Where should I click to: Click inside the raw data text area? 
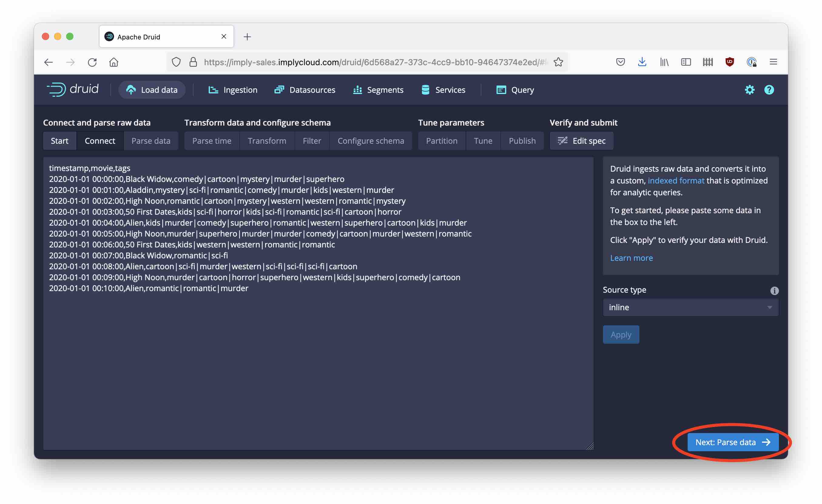318,367
